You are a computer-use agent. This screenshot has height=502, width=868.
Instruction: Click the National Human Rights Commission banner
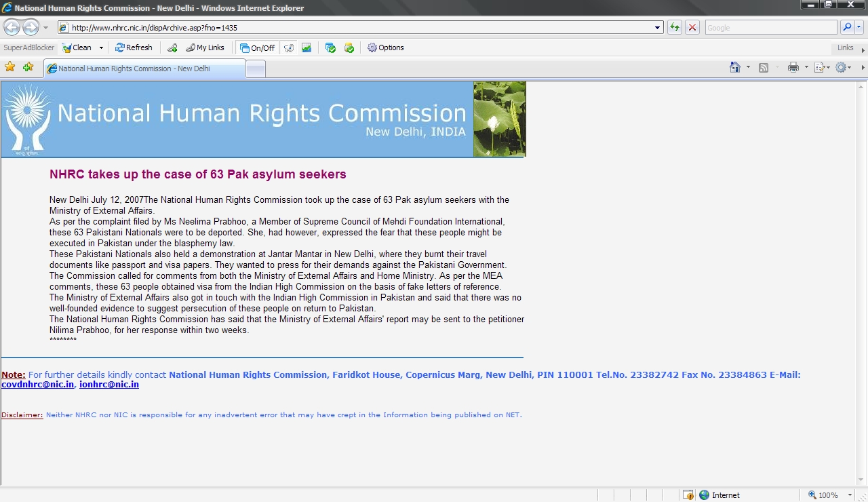(x=263, y=119)
